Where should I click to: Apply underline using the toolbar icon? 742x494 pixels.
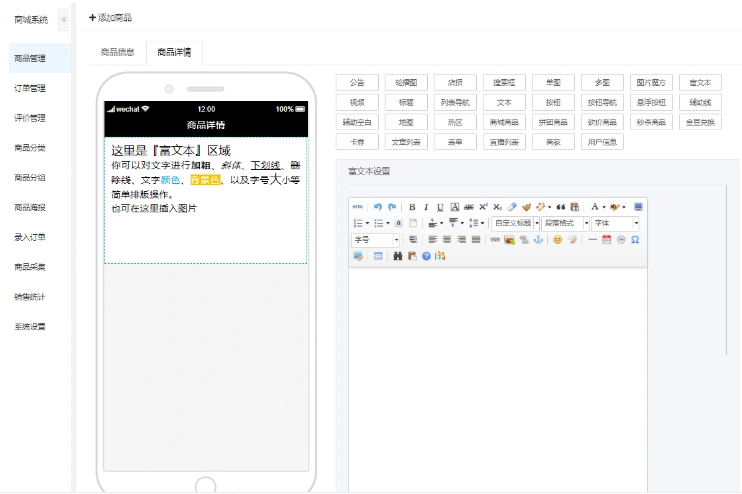[440, 206]
